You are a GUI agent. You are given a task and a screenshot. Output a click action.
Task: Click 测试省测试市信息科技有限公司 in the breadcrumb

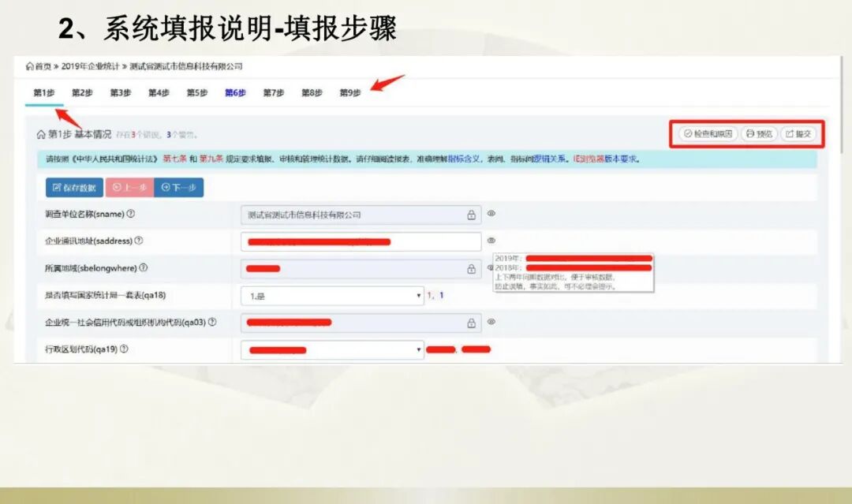coord(186,66)
